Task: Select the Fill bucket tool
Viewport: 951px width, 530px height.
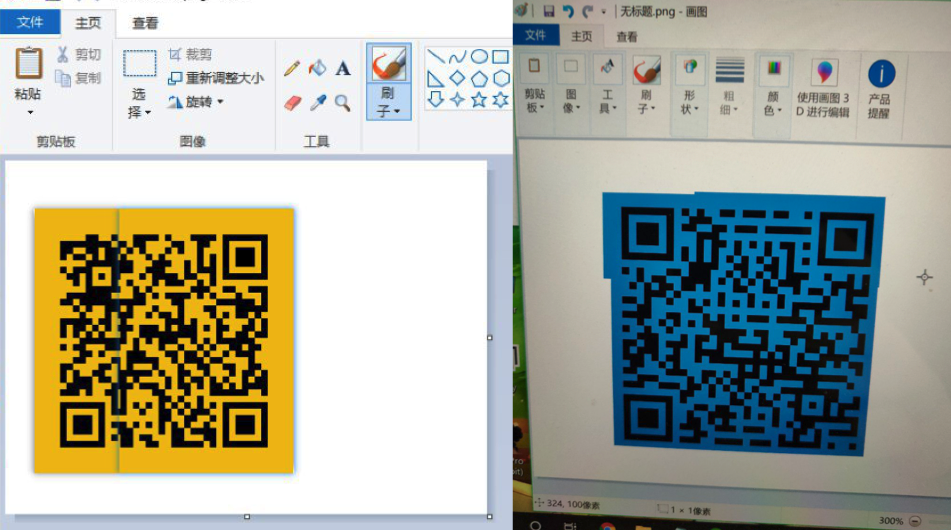Action: pyautogui.click(x=317, y=68)
